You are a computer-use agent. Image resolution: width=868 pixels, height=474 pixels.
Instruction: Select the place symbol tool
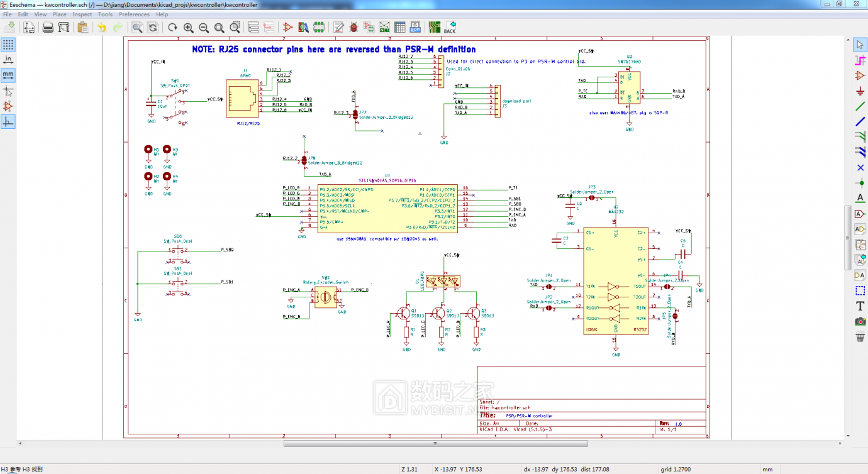coord(860,75)
